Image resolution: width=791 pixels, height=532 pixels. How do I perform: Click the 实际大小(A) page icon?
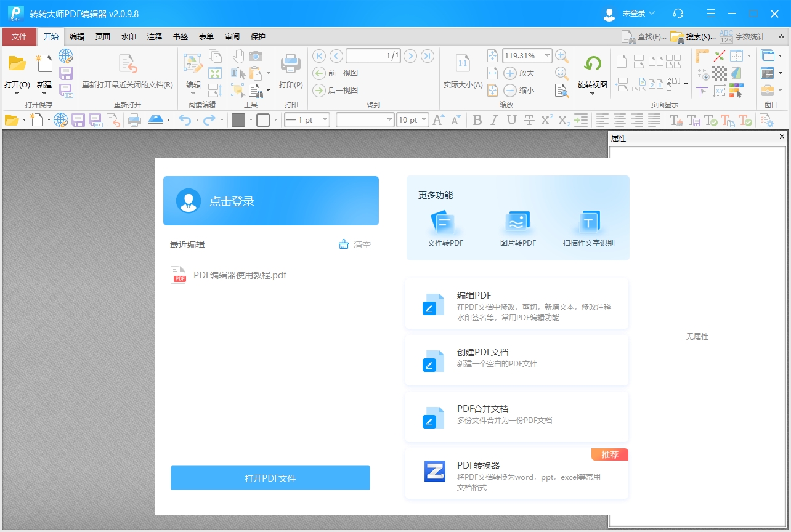point(463,63)
